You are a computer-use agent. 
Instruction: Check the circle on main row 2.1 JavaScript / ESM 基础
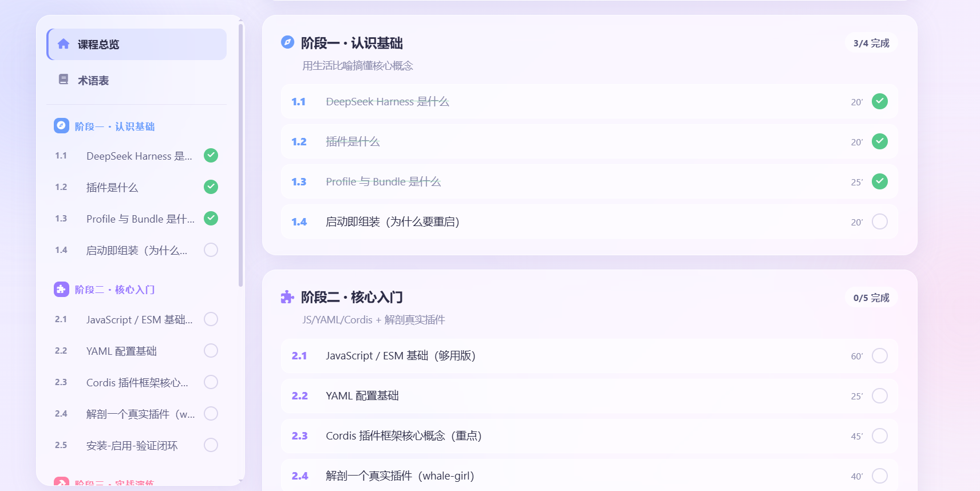coord(880,355)
